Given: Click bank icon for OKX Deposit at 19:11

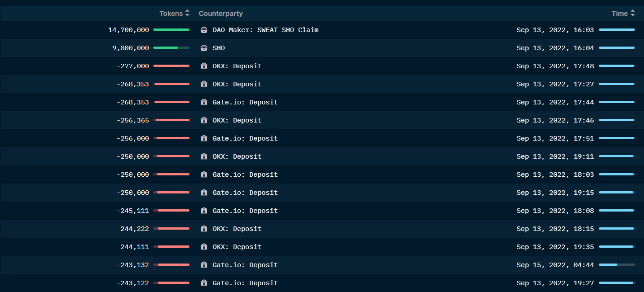Looking at the screenshot, I should 204,156.
